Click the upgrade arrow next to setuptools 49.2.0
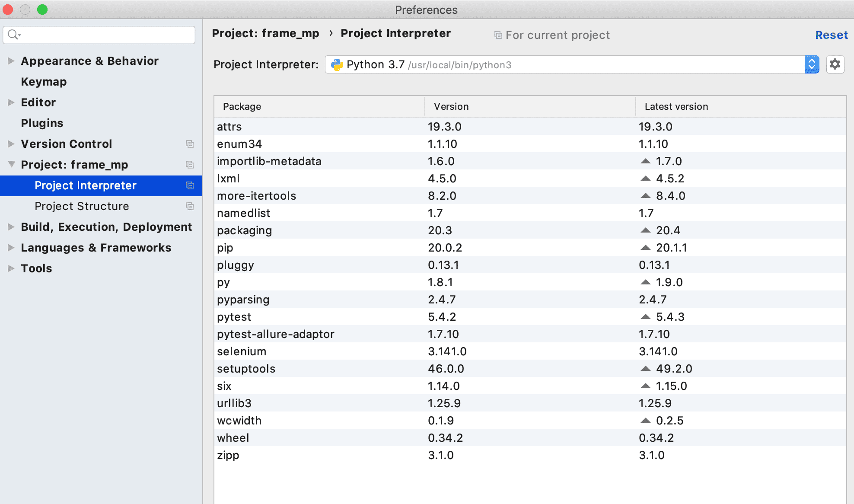 point(645,369)
